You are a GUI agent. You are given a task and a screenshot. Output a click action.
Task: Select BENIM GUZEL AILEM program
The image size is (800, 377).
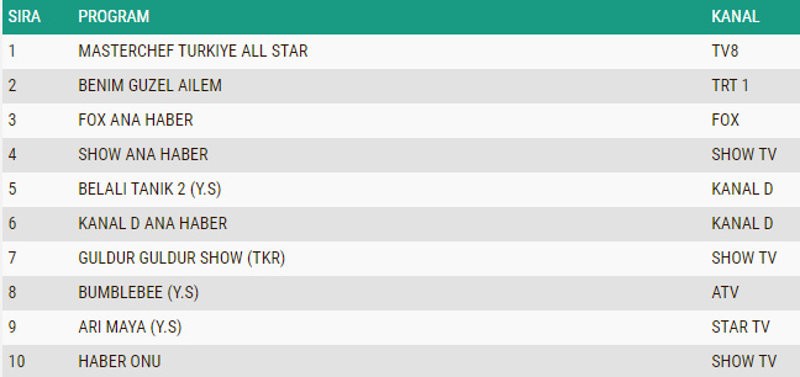click(150, 85)
